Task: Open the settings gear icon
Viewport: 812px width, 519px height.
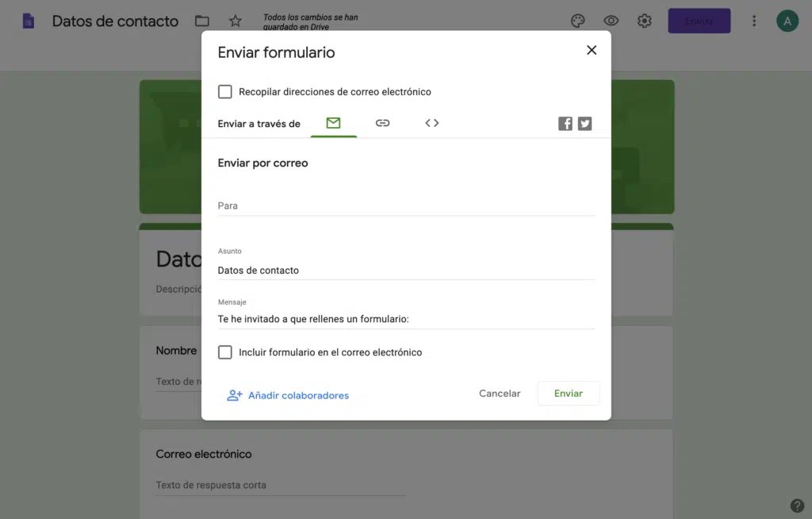Action: pyautogui.click(x=645, y=21)
